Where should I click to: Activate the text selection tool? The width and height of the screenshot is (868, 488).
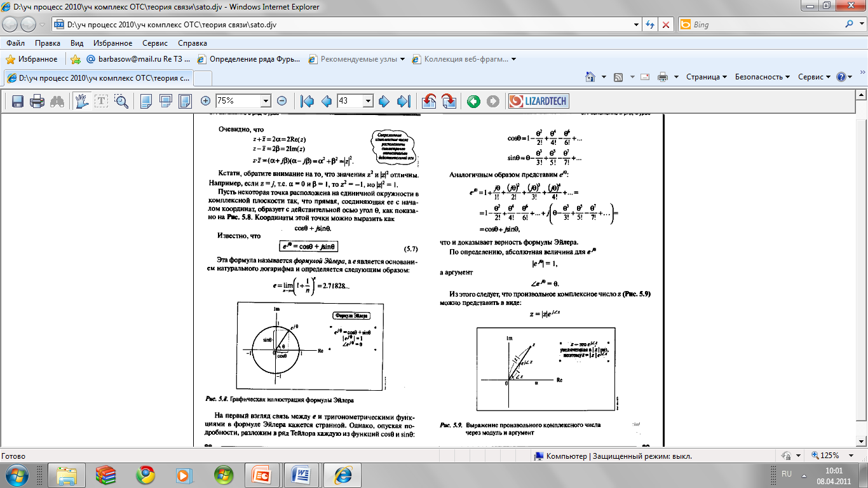click(102, 101)
